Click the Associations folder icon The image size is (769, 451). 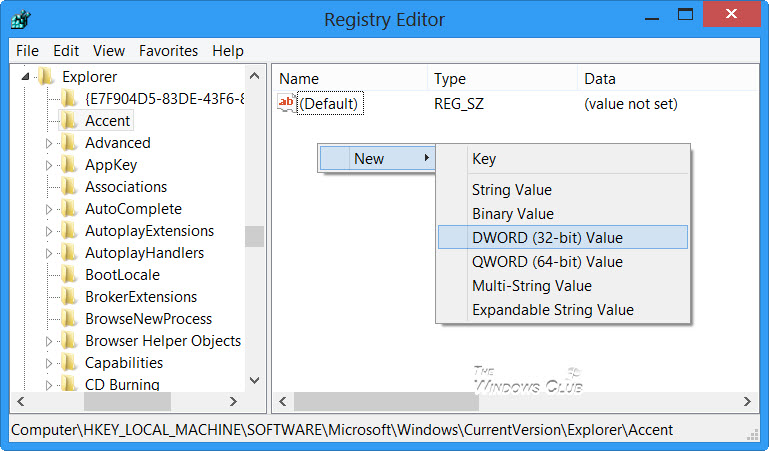69,187
